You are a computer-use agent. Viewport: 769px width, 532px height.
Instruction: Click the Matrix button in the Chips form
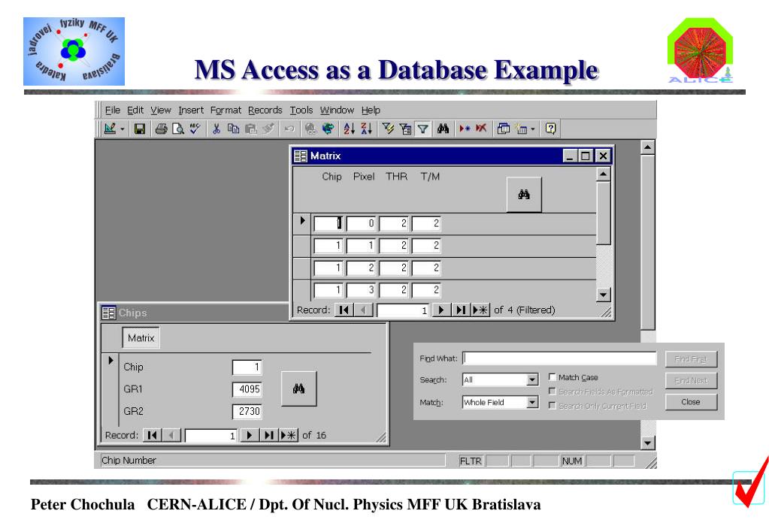141,338
